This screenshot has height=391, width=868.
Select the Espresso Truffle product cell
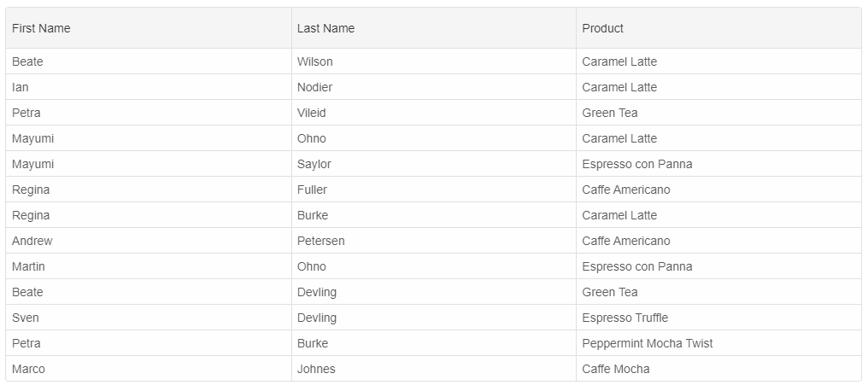click(625, 318)
